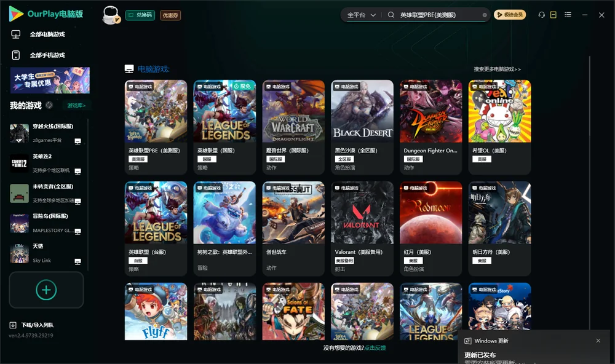Click the 下载/导入列队 download icon
This screenshot has height=364, width=615.
point(13,325)
